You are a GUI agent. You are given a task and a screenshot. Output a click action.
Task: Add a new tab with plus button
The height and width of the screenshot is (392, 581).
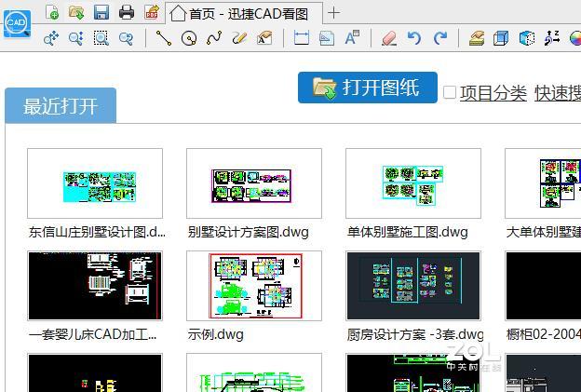point(333,13)
